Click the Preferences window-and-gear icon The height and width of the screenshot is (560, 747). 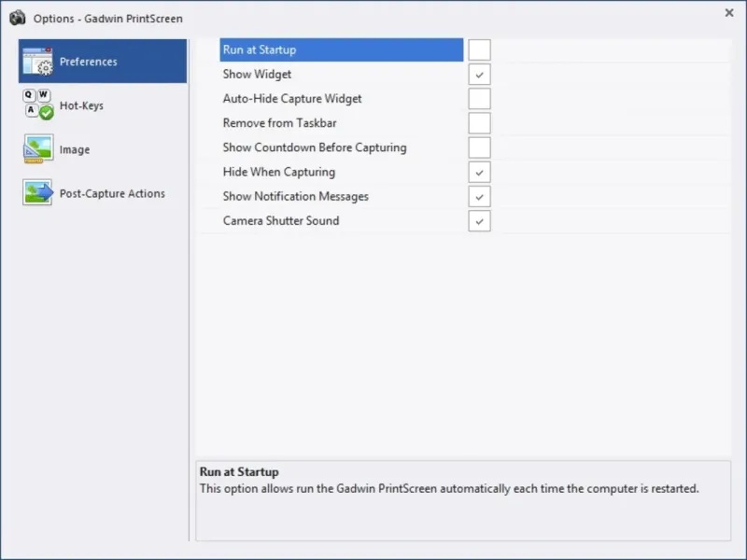37,62
